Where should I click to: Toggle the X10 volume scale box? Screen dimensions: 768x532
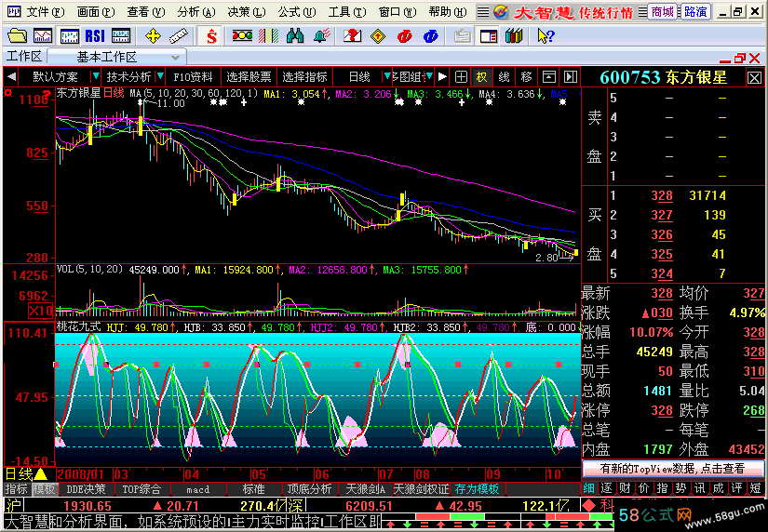[40, 311]
